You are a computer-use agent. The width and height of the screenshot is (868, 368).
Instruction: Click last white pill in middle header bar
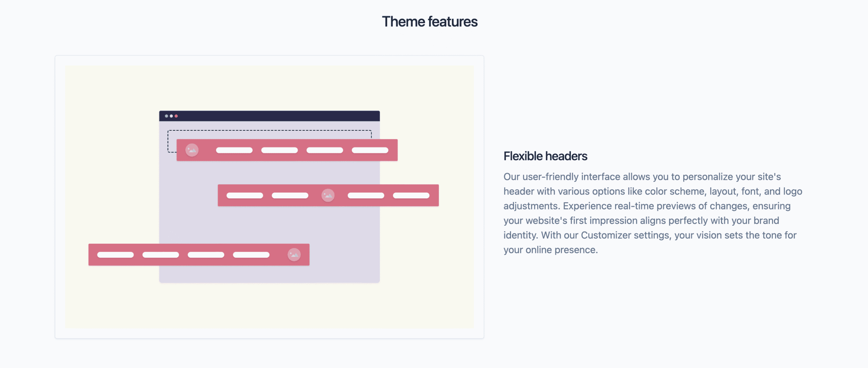click(x=411, y=196)
